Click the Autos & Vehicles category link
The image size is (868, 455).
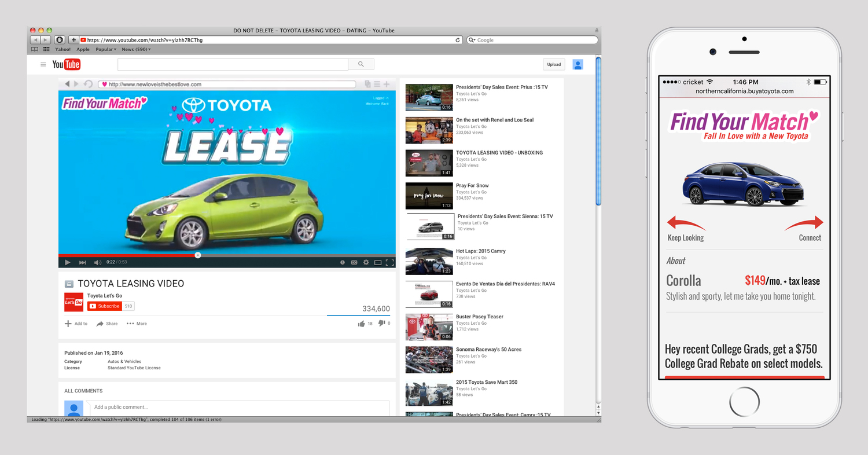click(124, 361)
